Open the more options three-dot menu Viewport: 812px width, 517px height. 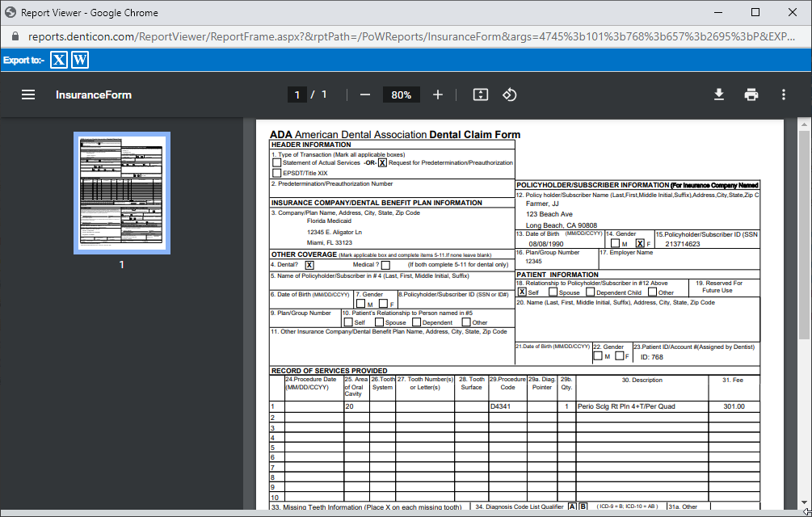783,95
